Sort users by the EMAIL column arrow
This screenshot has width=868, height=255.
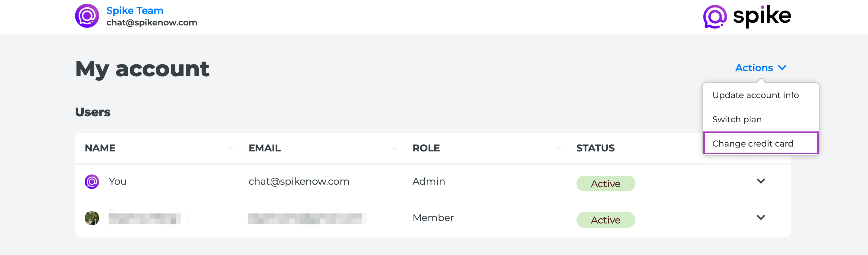click(394, 148)
